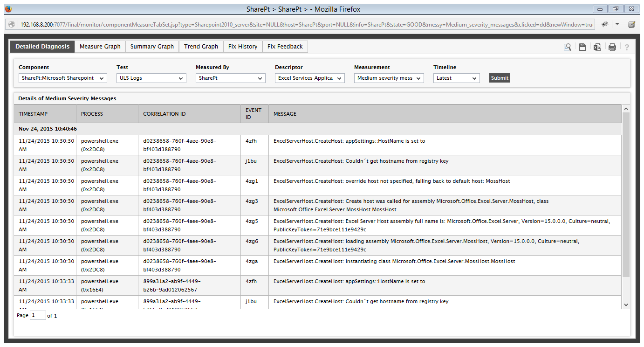
Task: Switch to the Measure Graph tab
Action: [x=100, y=47]
